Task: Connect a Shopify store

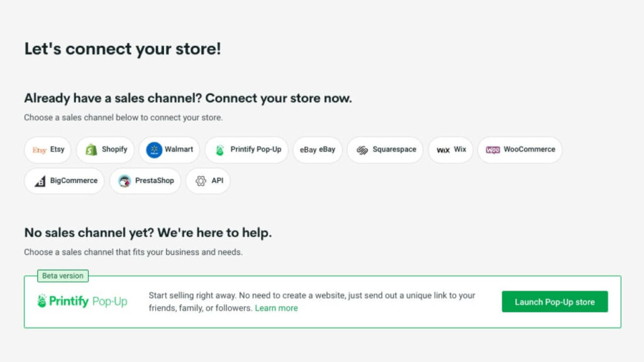Action: coord(114,150)
